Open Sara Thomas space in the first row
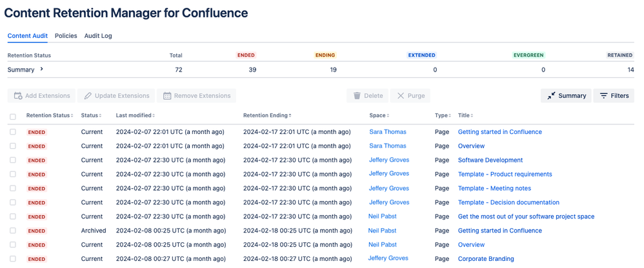Image resolution: width=644 pixels, height=268 pixels. click(388, 132)
